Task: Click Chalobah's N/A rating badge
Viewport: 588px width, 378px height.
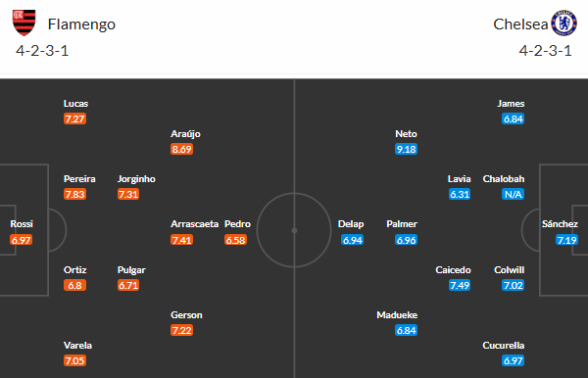Action: [x=513, y=194]
